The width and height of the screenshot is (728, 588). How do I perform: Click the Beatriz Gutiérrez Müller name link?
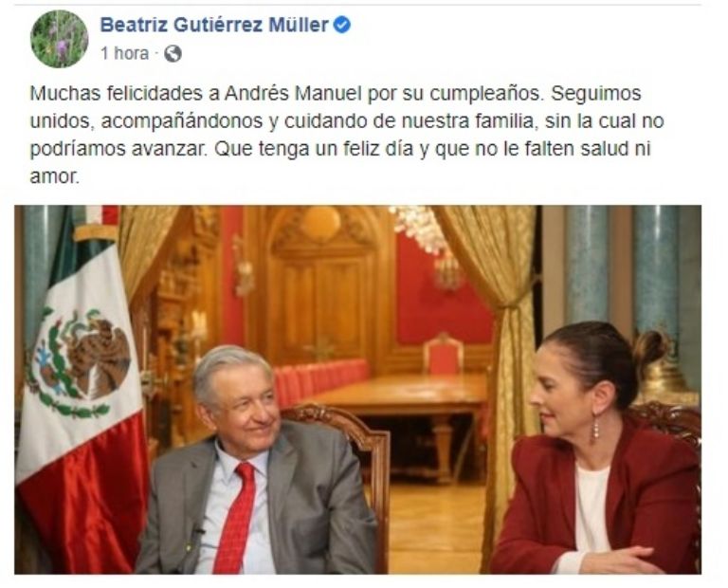pos(214,25)
